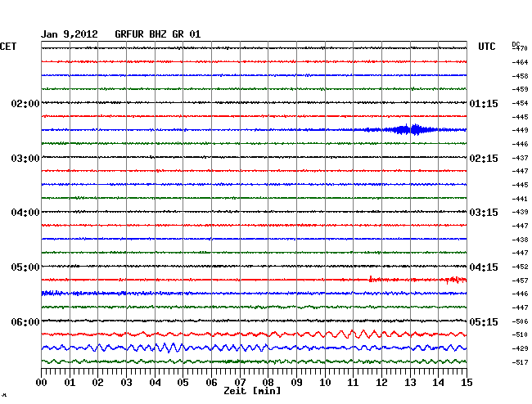This screenshot has width=532, height=404.
Task: Click the "05:00" CET time label
Action: coord(25,267)
